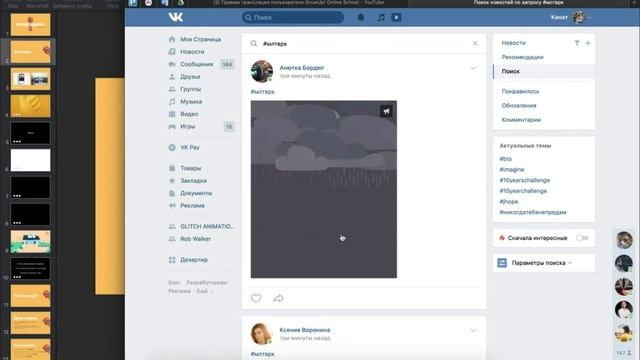Image resolution: width=640 pixels, height=360 pixels.
Task: Expand Параметры поиска dropdown
Action: tap(541, 263)
